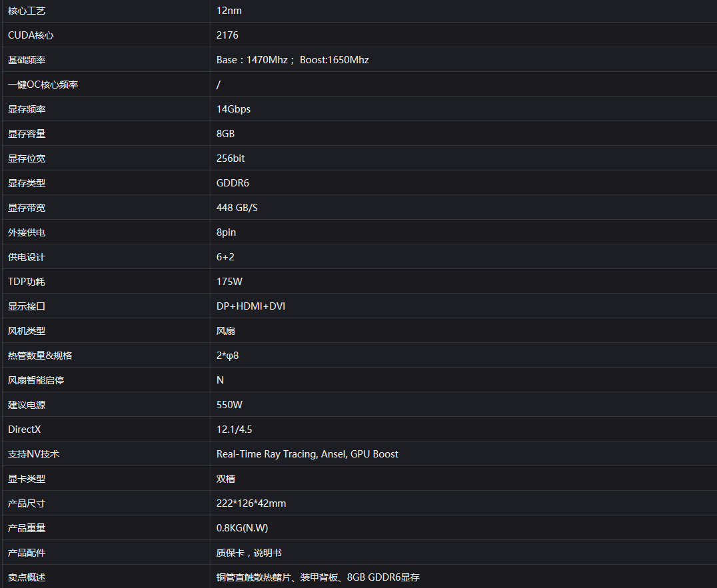Select the Real-Time Ray Tracing technologies text
Viewport: 717px width, 588px height.
pos(307,454)
